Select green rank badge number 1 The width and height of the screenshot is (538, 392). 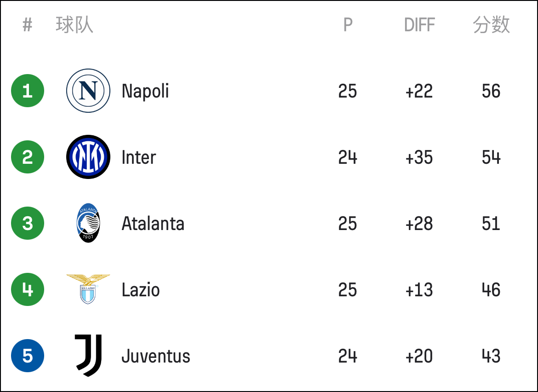click(x=28, y=91)
